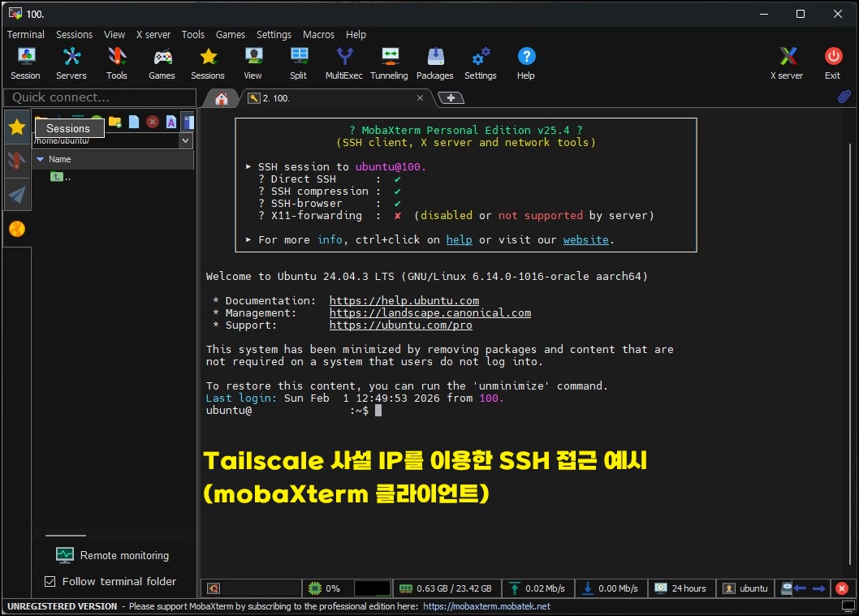Open the Settings gears toolbar icon
The width and height of the screenshot is (859, 616).
coord(481,63)
